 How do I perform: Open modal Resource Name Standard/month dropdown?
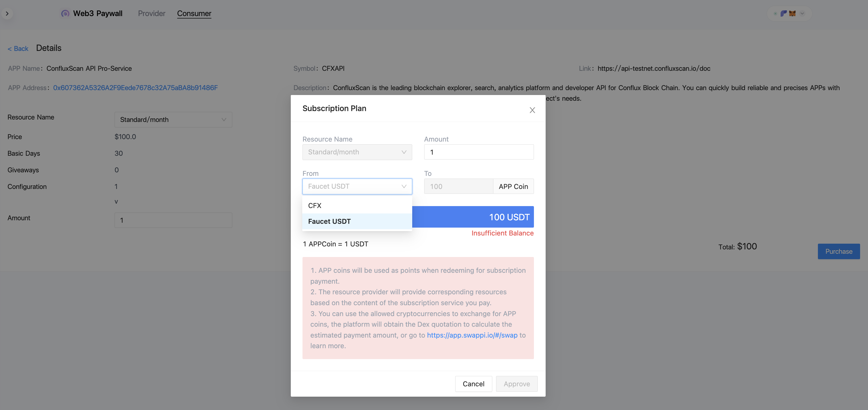[357, 152]
